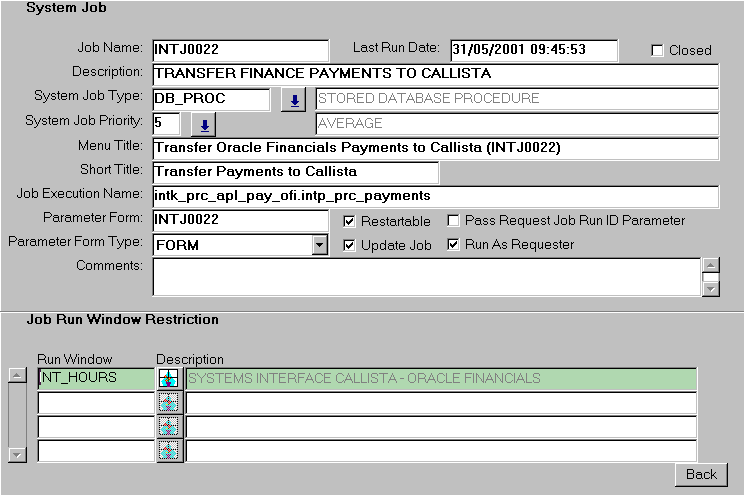Click lookup icon in second run window row
The width and height of the screenshot is (744, 495).
point(169,403)
